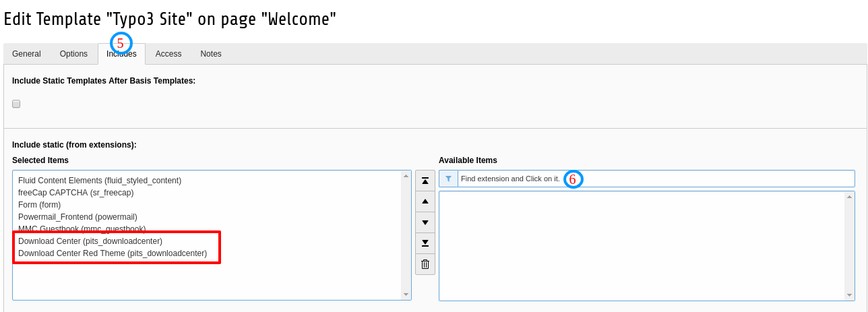Move selected item to top
The height and width of the screenshot is (312, 868).
pos(425,181)
